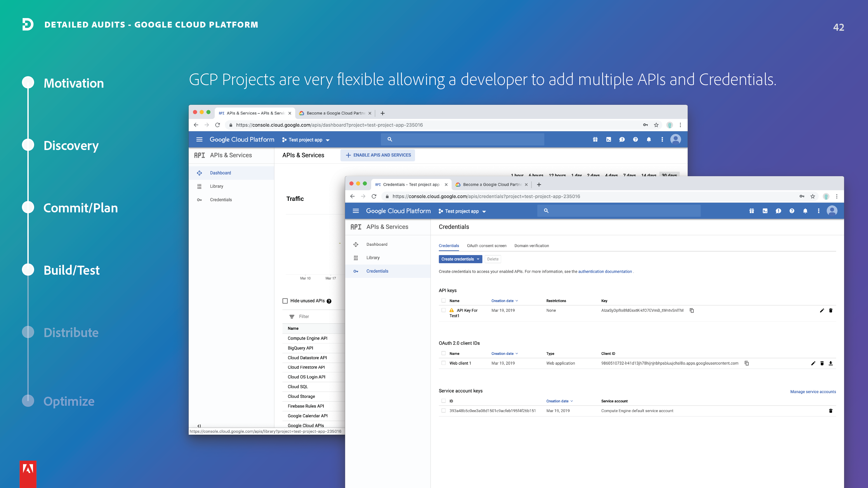The image size is (868, 488).
Task: Delete the service account key row
Action: pos(831,411)
